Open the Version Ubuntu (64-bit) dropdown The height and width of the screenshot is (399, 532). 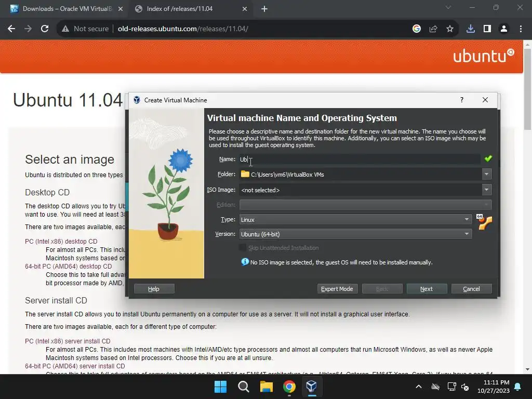tap(355, 234)
